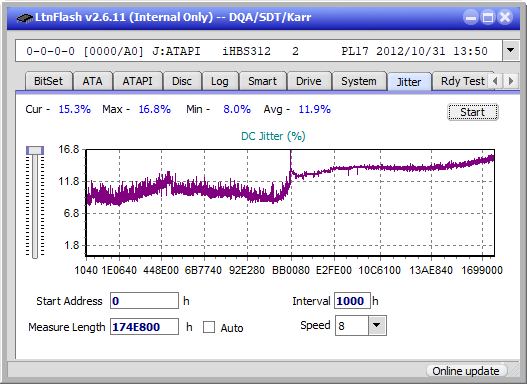Enable the Auto checkbox
527x384 pixels.
[x=209, y=327]
